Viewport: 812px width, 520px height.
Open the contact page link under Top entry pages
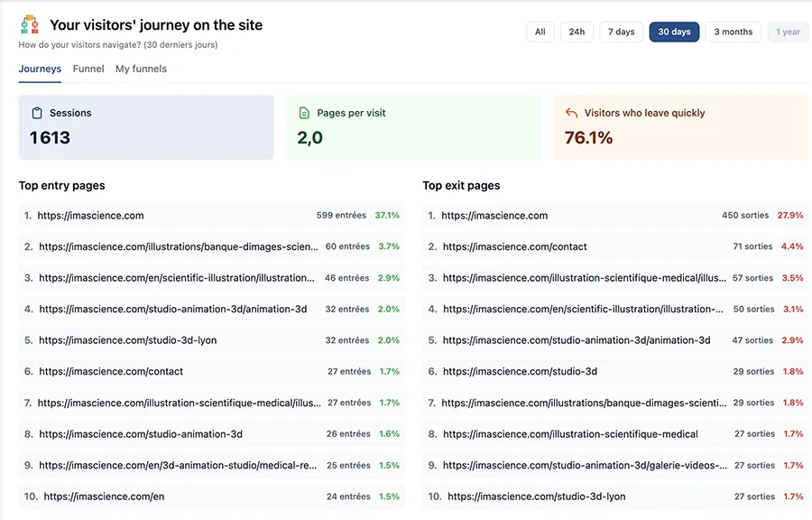(111, 371)
